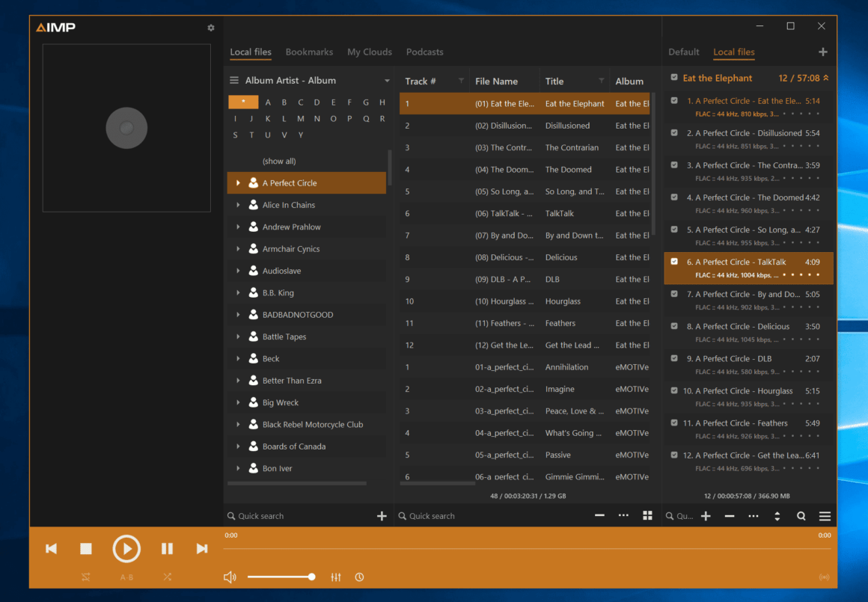Toggle shuffle playback mode
The height and width of the screenshot is (602, 868).
click(167, 577)
